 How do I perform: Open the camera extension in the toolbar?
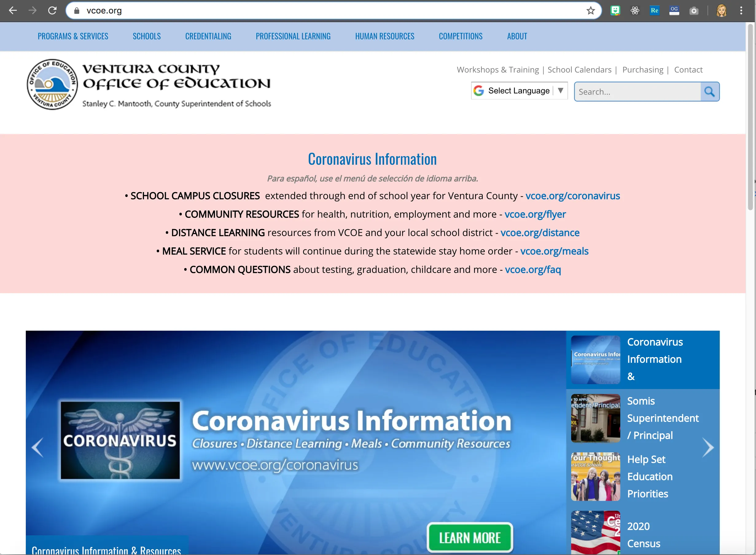(x=694, y=10)
